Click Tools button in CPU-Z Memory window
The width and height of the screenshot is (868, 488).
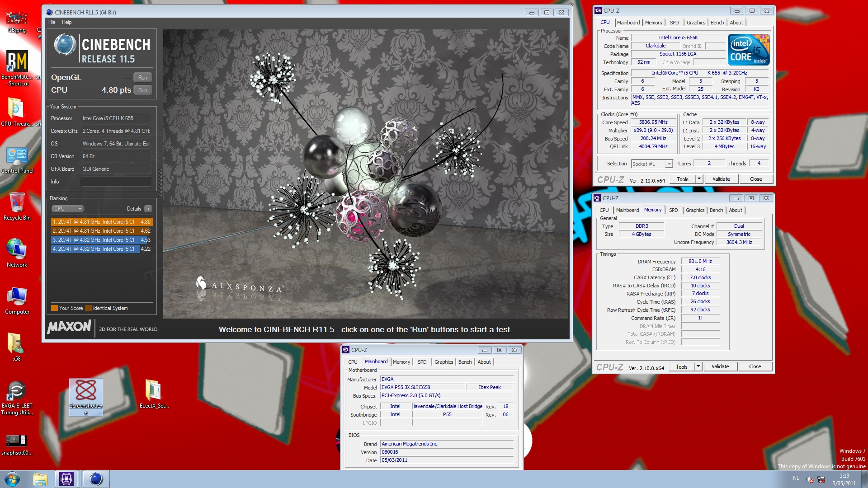[682, 366]
